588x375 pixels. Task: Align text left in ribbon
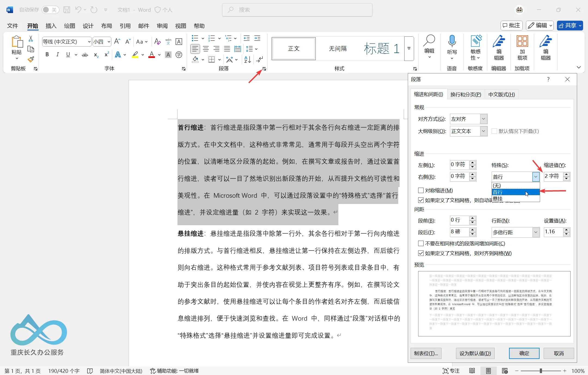pyautogui.click(x=195, y=49)
